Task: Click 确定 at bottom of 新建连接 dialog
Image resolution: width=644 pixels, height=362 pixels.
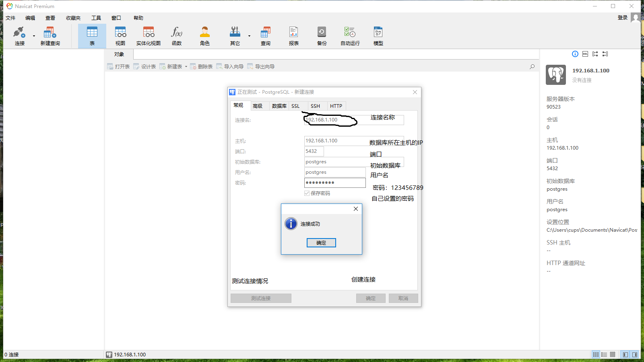Action: [371, 298]
